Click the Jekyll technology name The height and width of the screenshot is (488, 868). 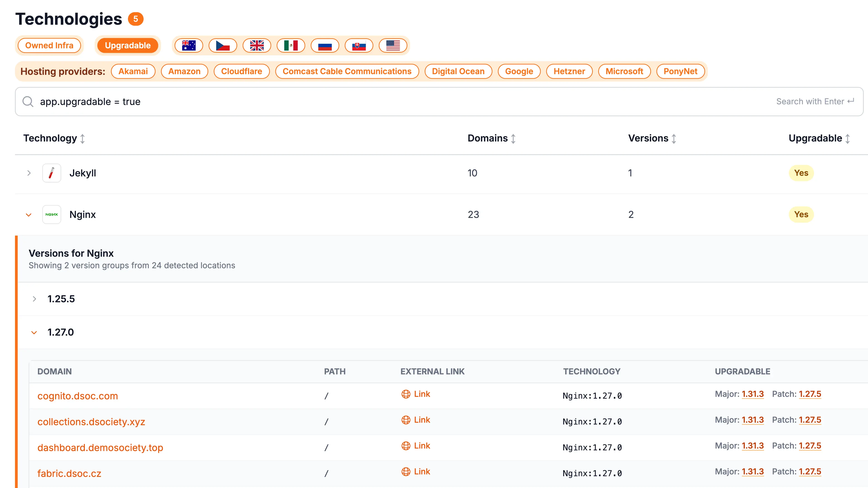coord(83,173)
